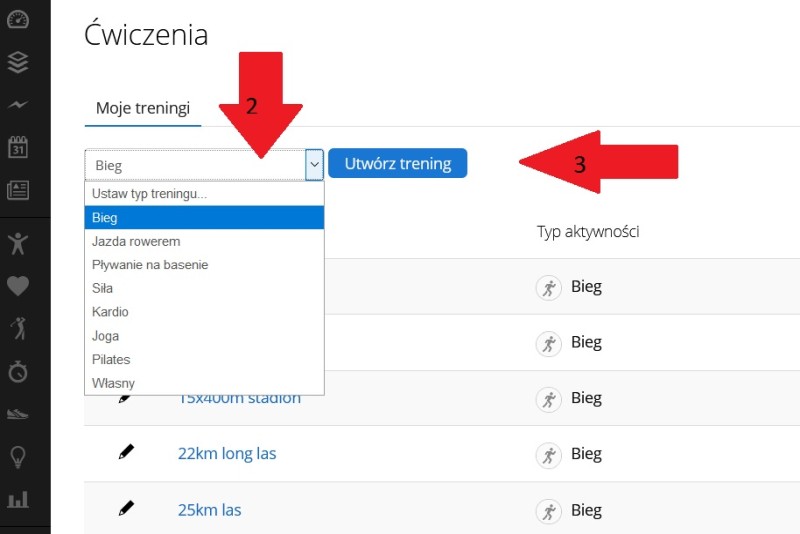Open the bar chart reports icon
800x534 pixels.
coord(18,499)
